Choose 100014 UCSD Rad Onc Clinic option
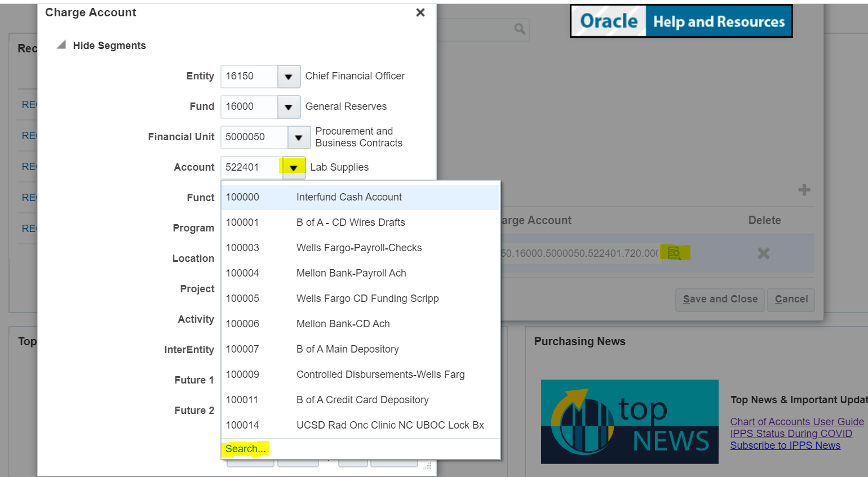Image resolution: width=868 pixels, height=477 pixels. (360, 425)
